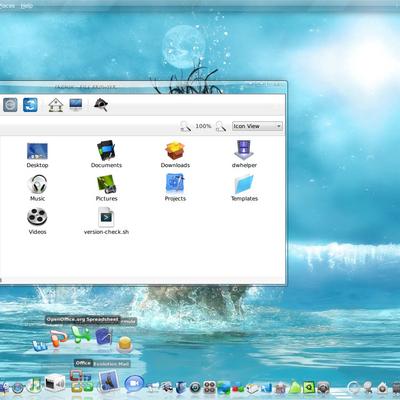Open the purple Drawing icon in stack

pyautogui.click(x=104, y=337)
